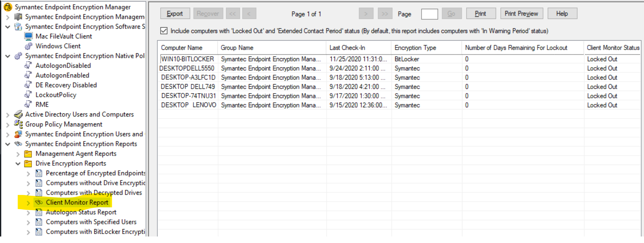The image size is (644, 243).
Task: Sort by Number of Days Remaining For Lockout header
Action: tap(523, 48)
